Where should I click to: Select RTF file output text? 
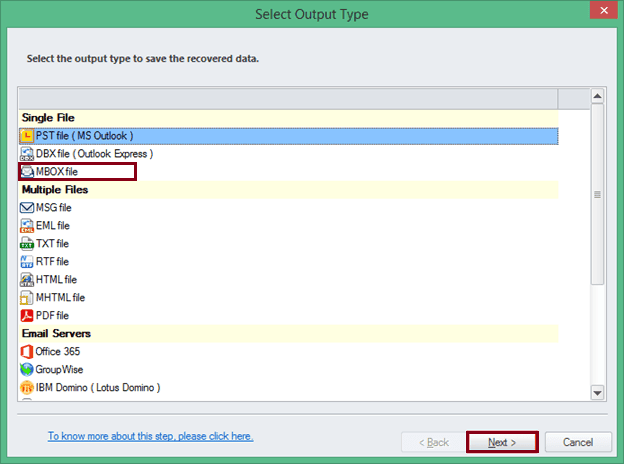(53, 261)
